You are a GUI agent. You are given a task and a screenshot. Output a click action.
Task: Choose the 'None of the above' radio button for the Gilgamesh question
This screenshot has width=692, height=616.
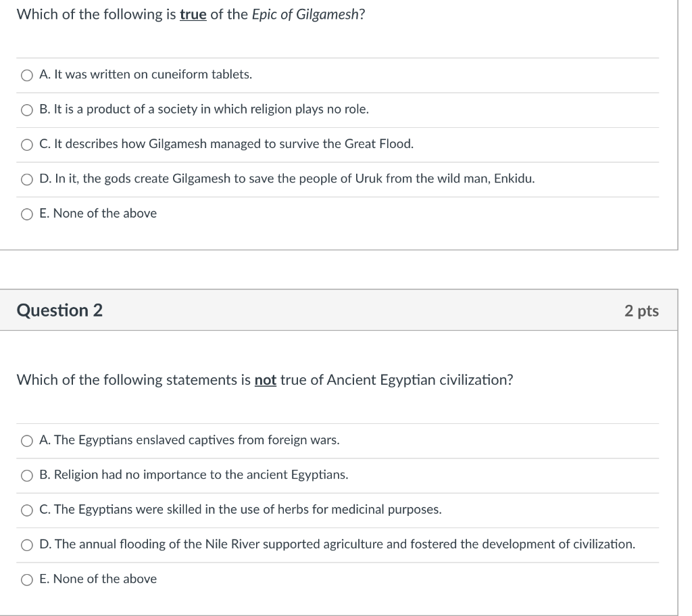[x=27, y=214]
